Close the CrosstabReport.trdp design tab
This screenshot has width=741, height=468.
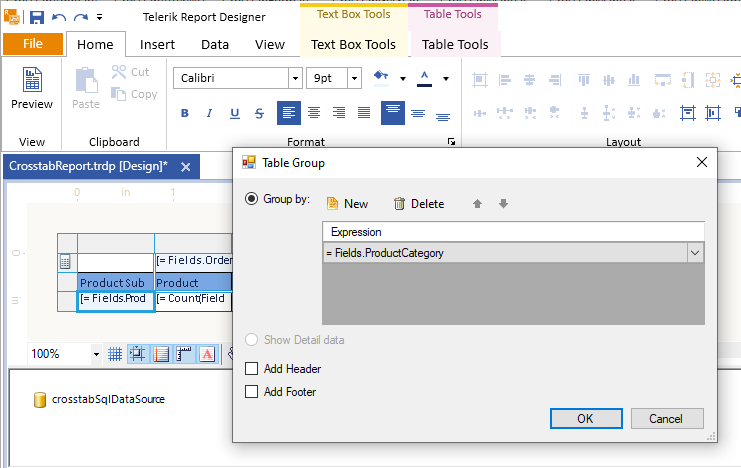click(186, 167)
